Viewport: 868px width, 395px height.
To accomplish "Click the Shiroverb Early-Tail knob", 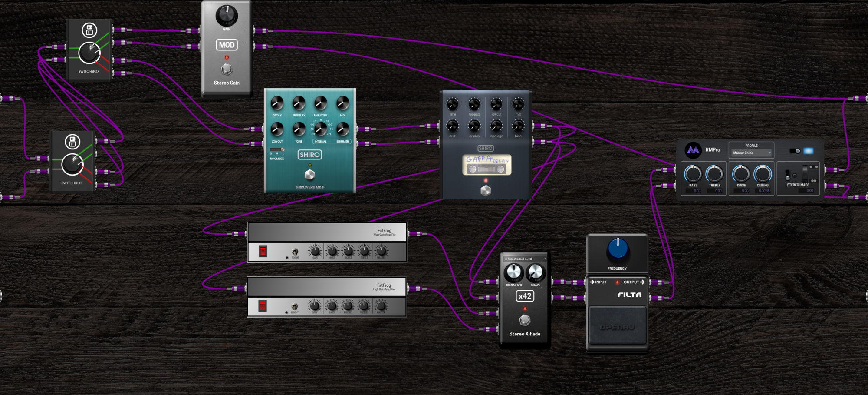I will pos(321,103).
